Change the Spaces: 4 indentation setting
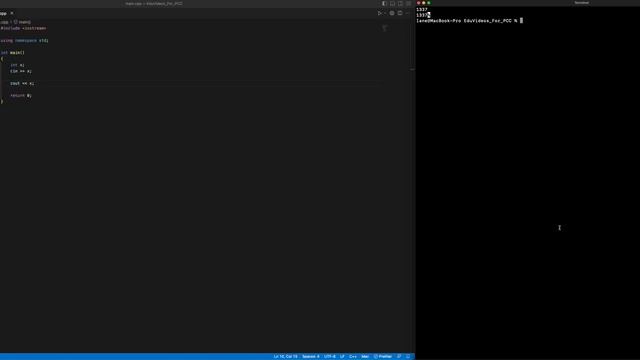This screenshot has height=360, width=640. point(311,356)
